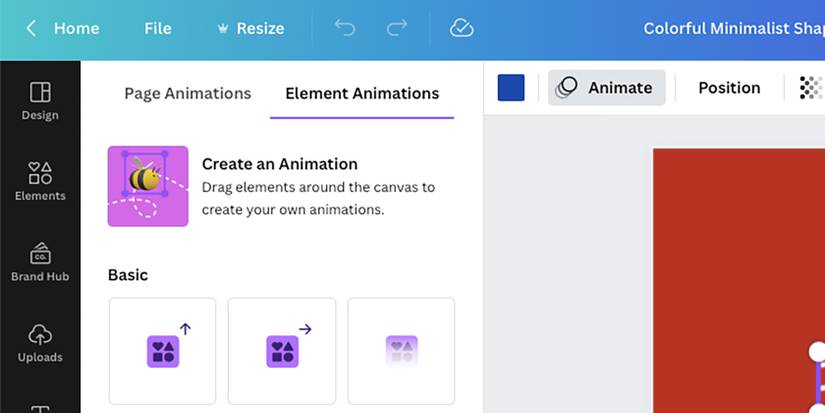Click the Resize button
The height and width of the screenshot is (413, 825).
[250, 28]
